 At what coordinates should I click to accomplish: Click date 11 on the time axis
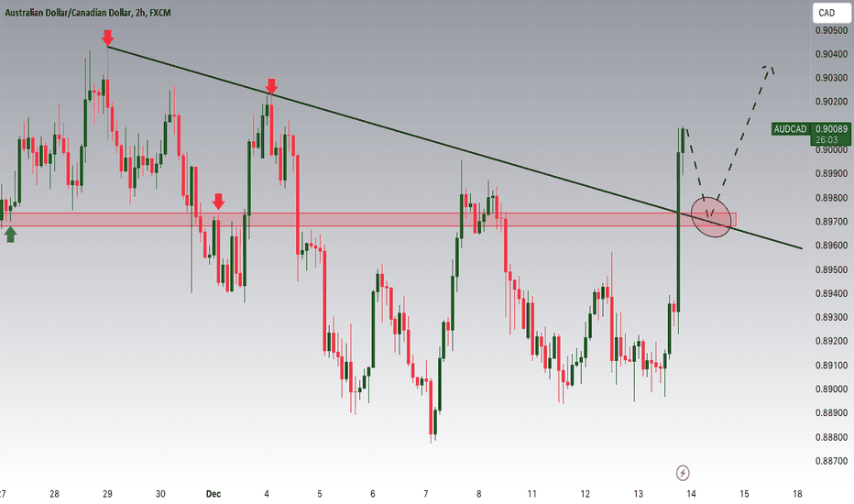point(531,494)
